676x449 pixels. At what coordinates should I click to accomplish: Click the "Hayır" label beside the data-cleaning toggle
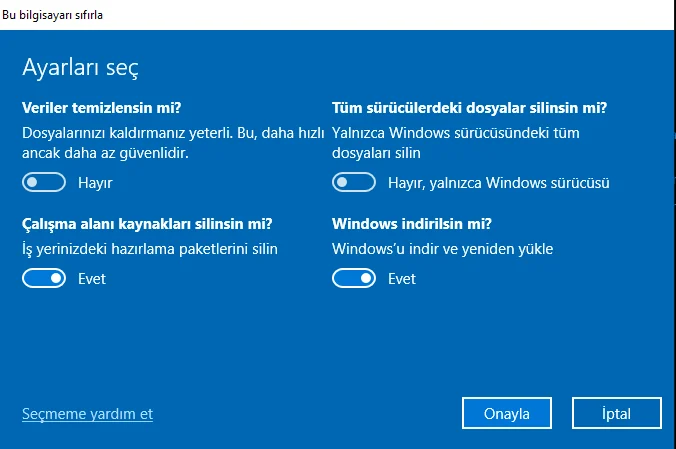[x=95, y=183]
